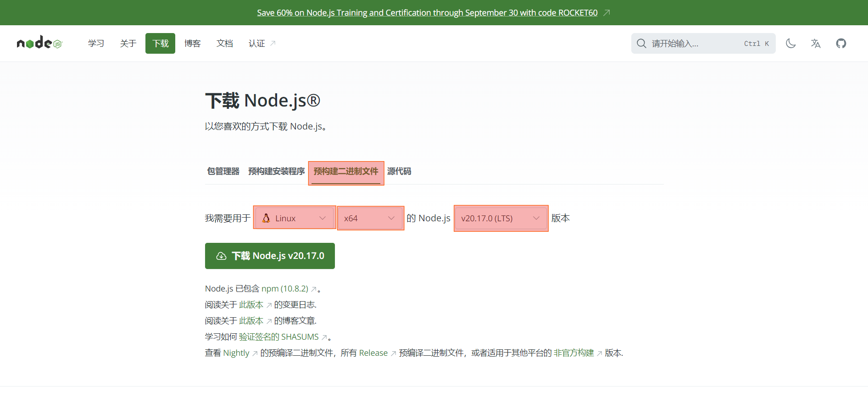Toggle dark mode moon icon
Image resolution: width=868 pixels, height=398 pixels.
790,43
